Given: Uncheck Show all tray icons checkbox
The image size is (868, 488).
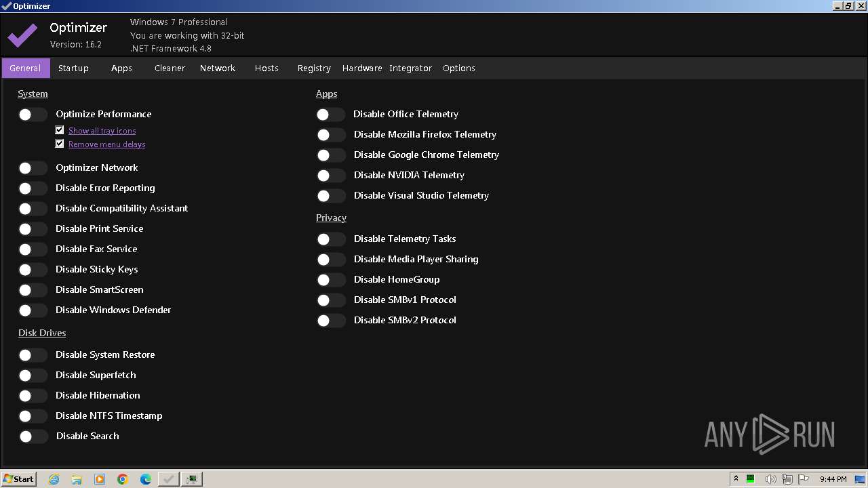Looking at the screenshot, I should pyautogui.click(x=60, y=130).
